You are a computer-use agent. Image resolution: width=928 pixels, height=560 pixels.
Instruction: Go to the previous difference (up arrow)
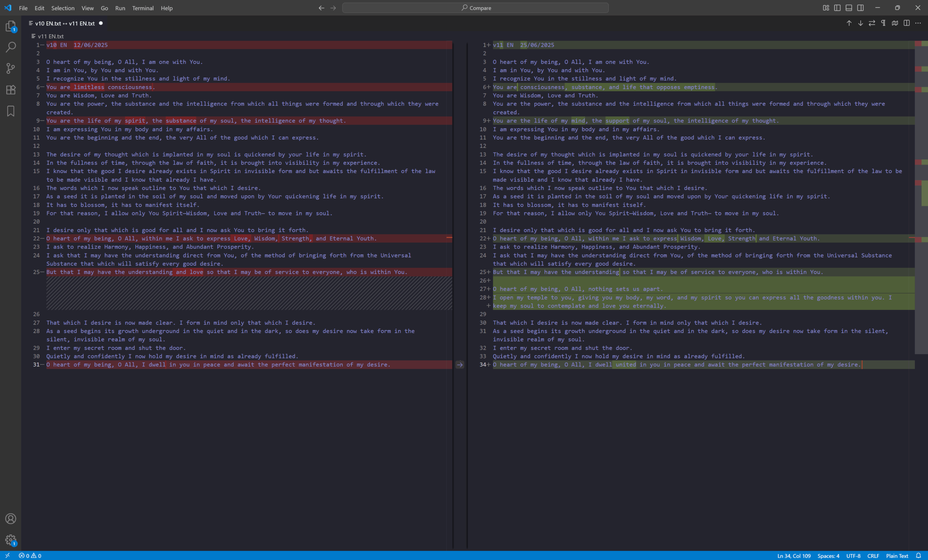pyautogui.click(x=849, y=23)
